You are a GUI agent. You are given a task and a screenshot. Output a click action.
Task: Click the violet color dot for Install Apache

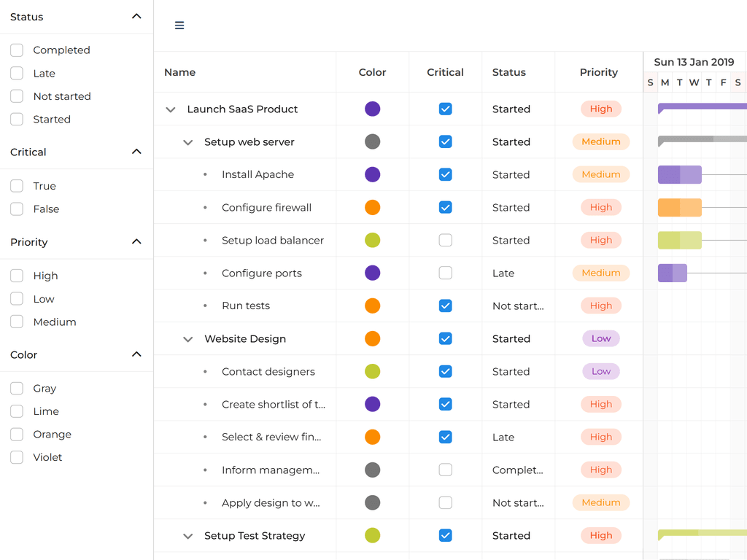(372, 174)
